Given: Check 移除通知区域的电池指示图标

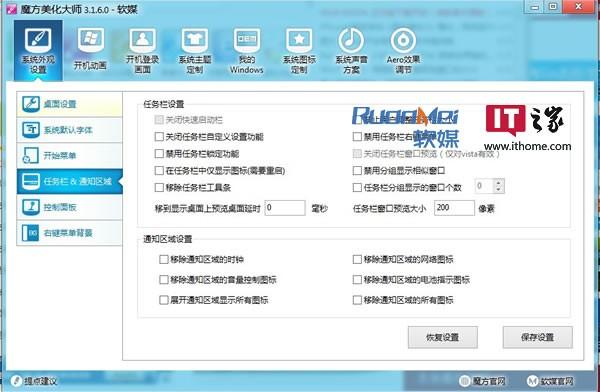Looking at the screenshot, I should click(x=357, y=279).
